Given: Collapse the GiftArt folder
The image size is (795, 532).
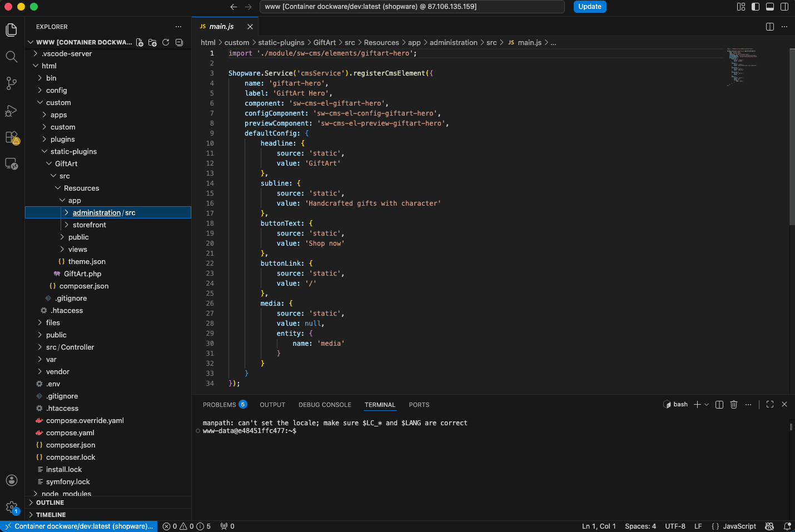Looking at the screenshot, I should tap(108, 163).
